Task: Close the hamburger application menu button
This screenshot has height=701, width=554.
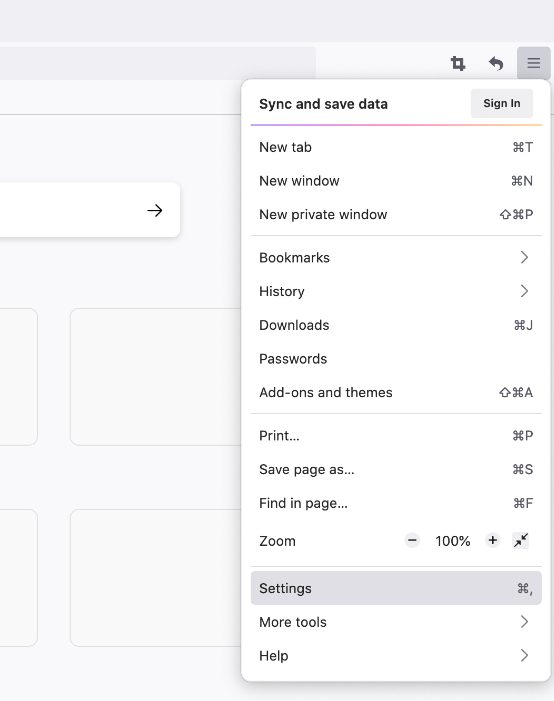Action: pyautogui.click(x=533, y=63)
